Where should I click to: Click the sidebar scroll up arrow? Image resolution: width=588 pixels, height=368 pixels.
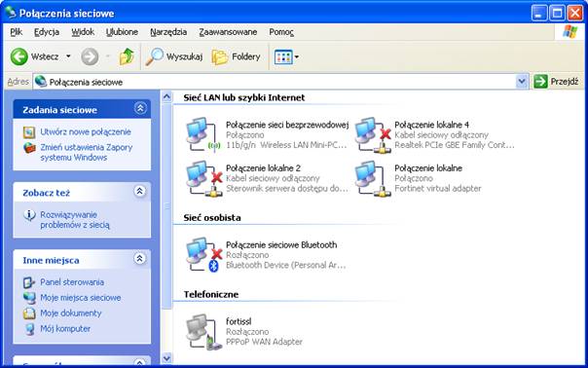[166, 96]
